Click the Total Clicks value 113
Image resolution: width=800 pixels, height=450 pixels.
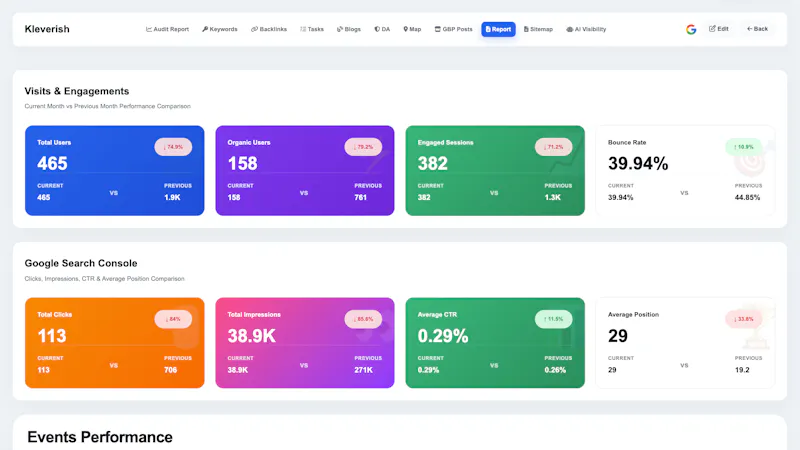pos(52,336)
